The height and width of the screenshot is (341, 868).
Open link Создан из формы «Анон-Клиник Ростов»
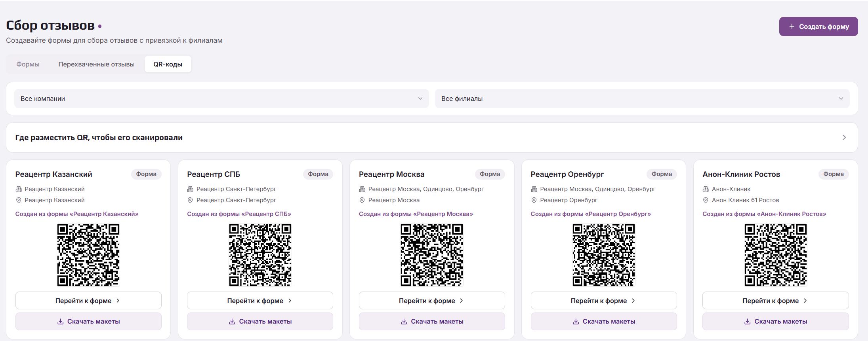click(x=764, y=214)
